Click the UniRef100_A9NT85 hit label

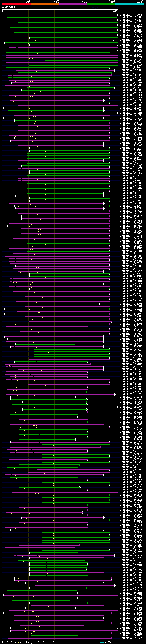pos(131,364)
